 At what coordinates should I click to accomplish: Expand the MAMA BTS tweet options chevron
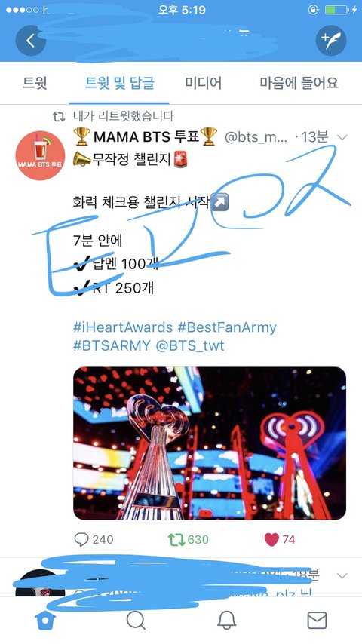coord(342,137)
